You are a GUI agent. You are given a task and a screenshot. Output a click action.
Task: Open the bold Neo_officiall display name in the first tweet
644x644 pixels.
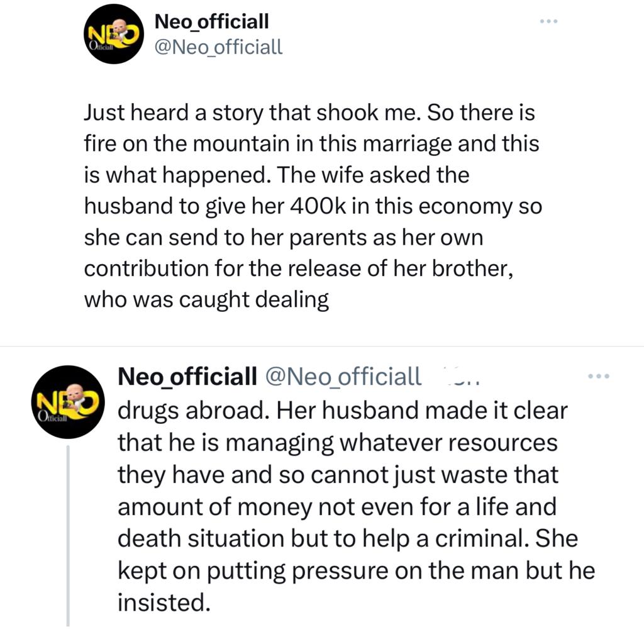click(212, 21)
